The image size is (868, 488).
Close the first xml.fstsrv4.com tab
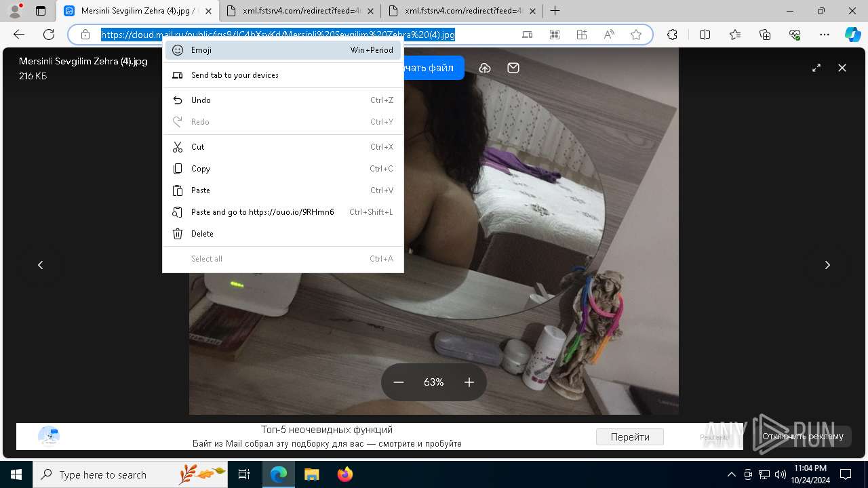tap(370, 11)
